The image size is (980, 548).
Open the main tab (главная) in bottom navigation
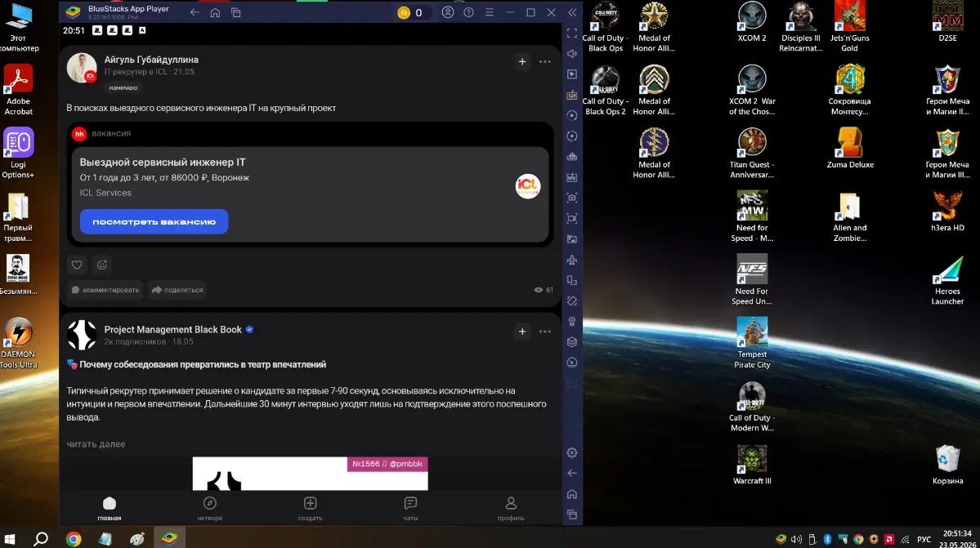[110, 508]
